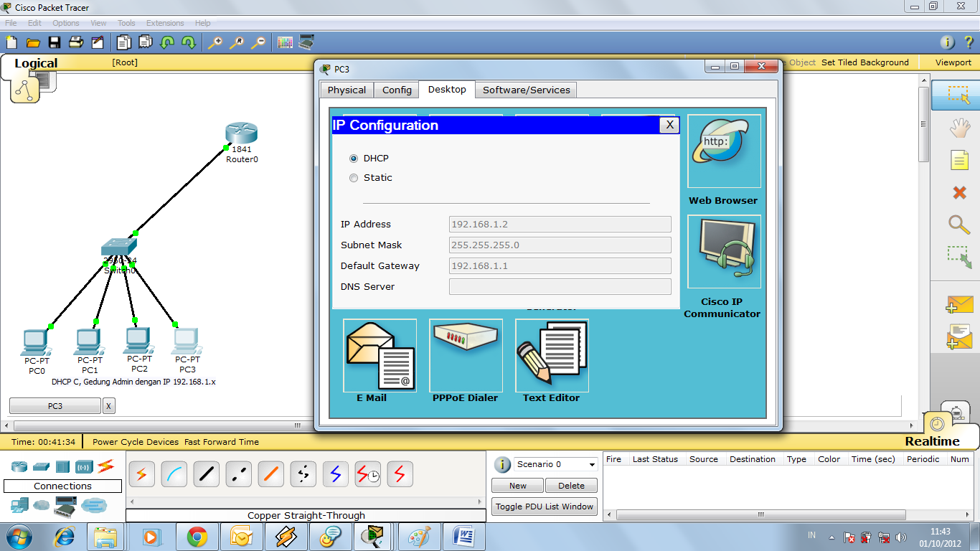Screen dimensions: 980x551
Task: Switch to the Software/Services tab
Action: click(x=527, y=90)
